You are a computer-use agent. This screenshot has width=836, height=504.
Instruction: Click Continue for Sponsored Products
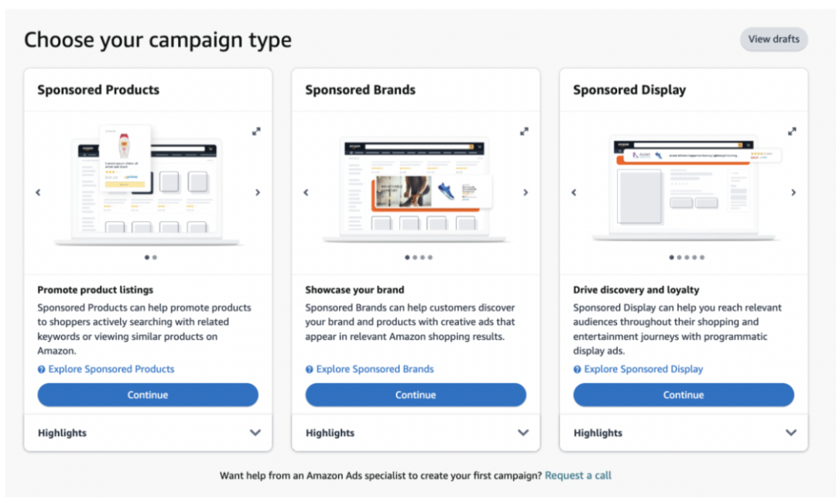click(148, 395)
